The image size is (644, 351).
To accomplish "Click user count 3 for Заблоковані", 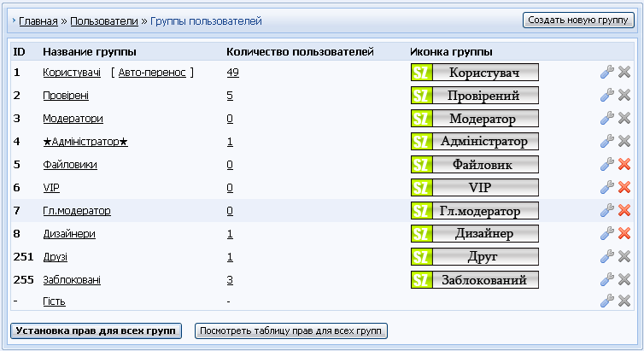I will click(230, 279).
